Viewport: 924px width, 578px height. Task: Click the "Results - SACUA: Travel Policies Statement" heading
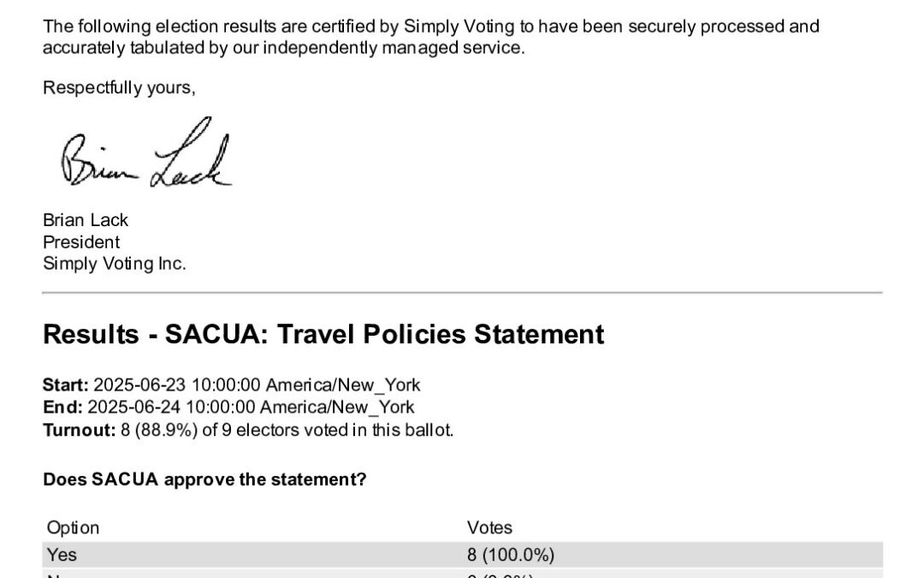323,334
